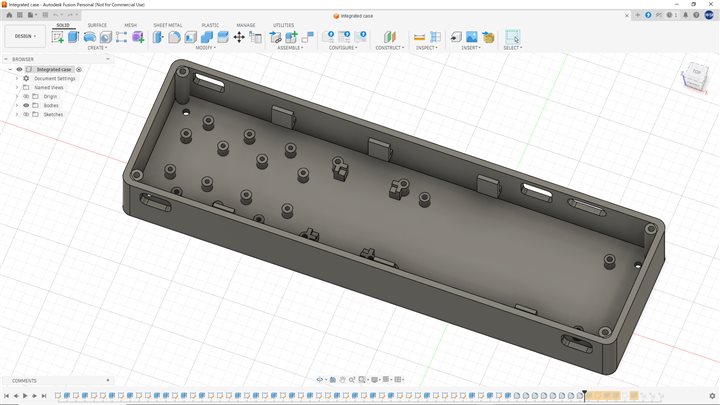Switch to the UTILITIES tab
Screen dimensions: 720x405
tap(283, 25)
